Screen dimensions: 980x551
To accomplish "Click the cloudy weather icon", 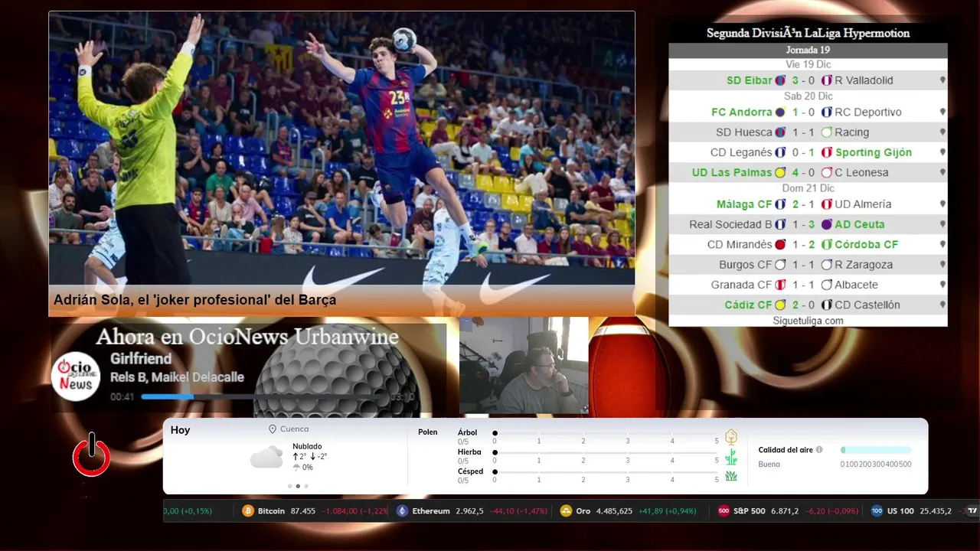I will (266, 458).
